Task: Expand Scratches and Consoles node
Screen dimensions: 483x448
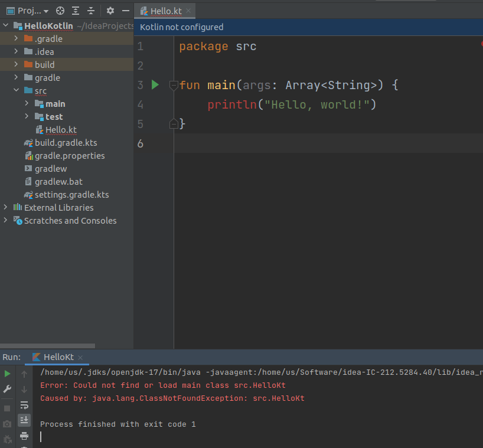Action: coord(5,220)
